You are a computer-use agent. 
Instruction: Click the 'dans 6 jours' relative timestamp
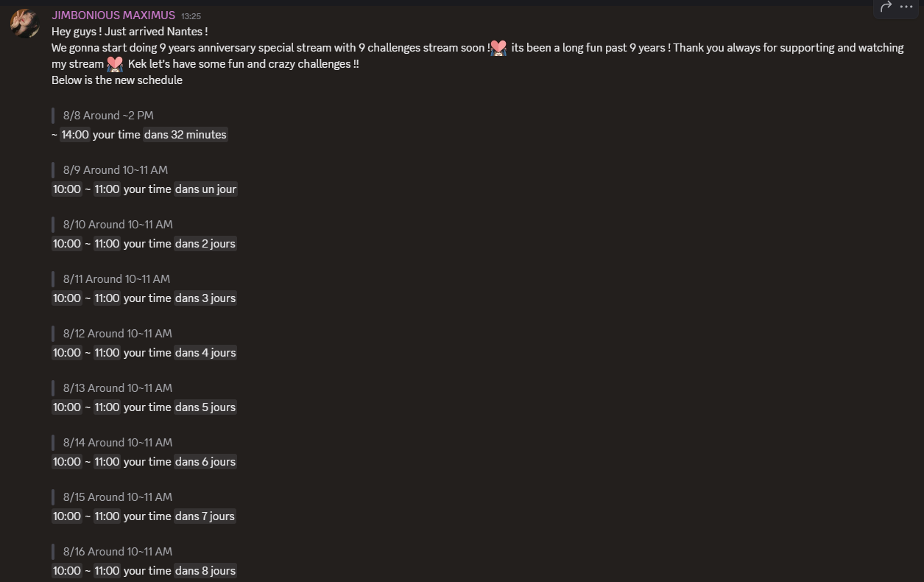205,462
